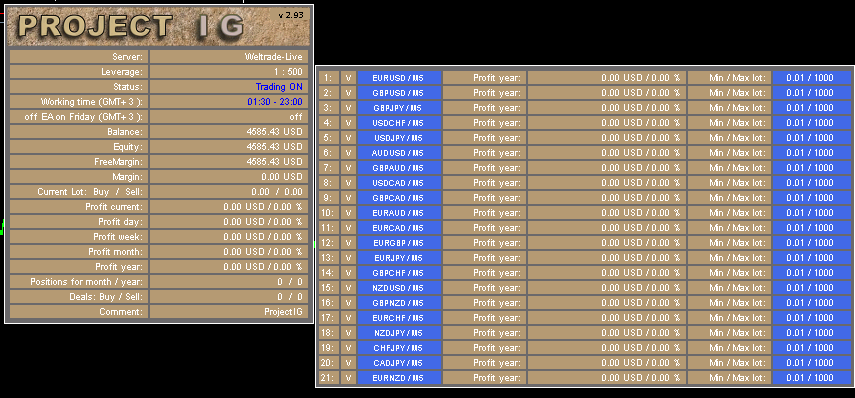Screen dimensions: 855x398
Task: Click the 0.01 / 1000 lot value for EURNZD/MS
Action: click(x=811, y=378)
